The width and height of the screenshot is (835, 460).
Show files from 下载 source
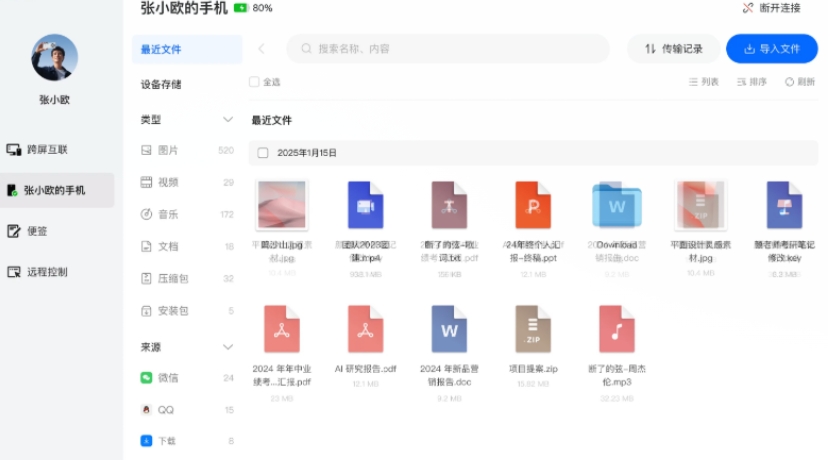click(187, 441)
